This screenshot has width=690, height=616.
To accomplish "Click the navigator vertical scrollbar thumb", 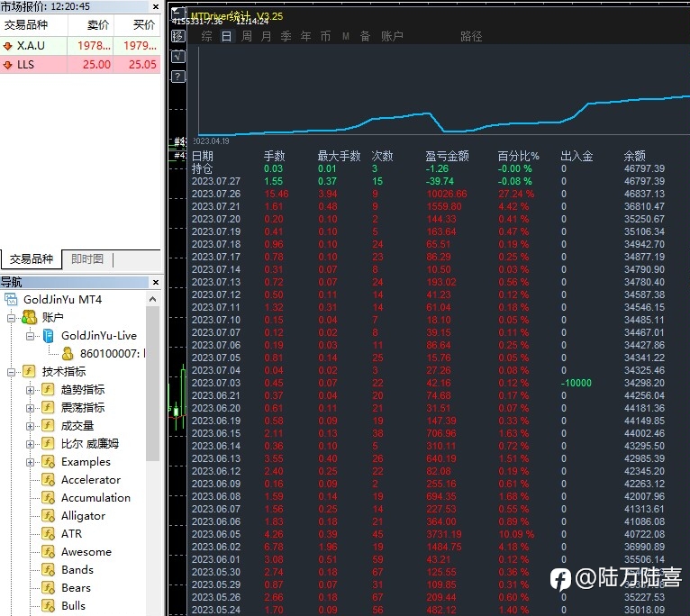I will pos(153,384).
